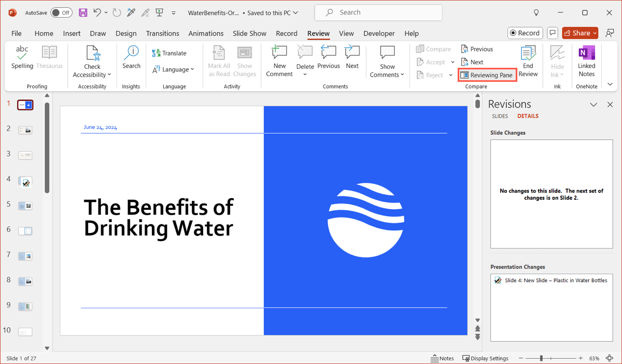Open Linked Notes in OneNote
622x364 pixels.
click(587, 61)
